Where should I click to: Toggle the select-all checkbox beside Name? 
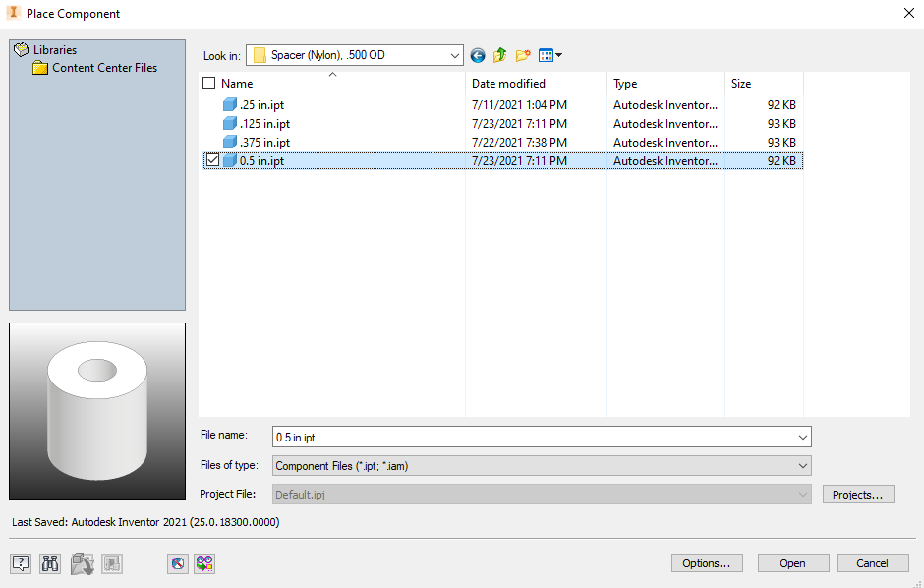(208, 83)
